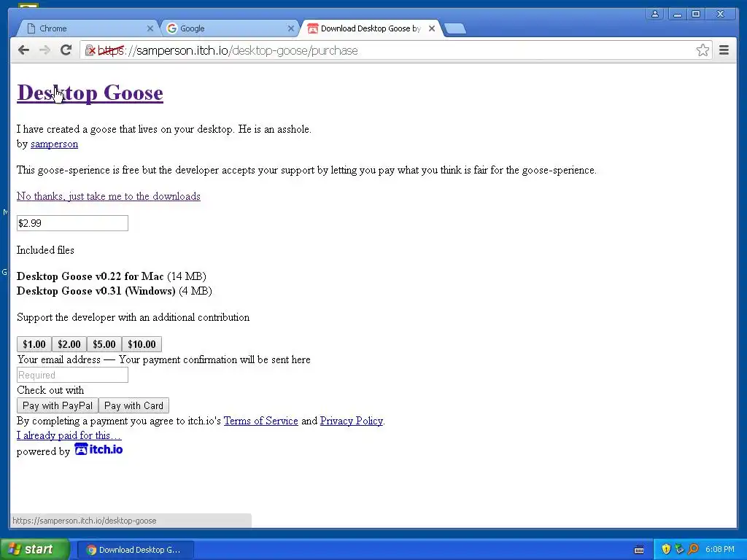Click the forward navigation arrow

tap(44, 50)
